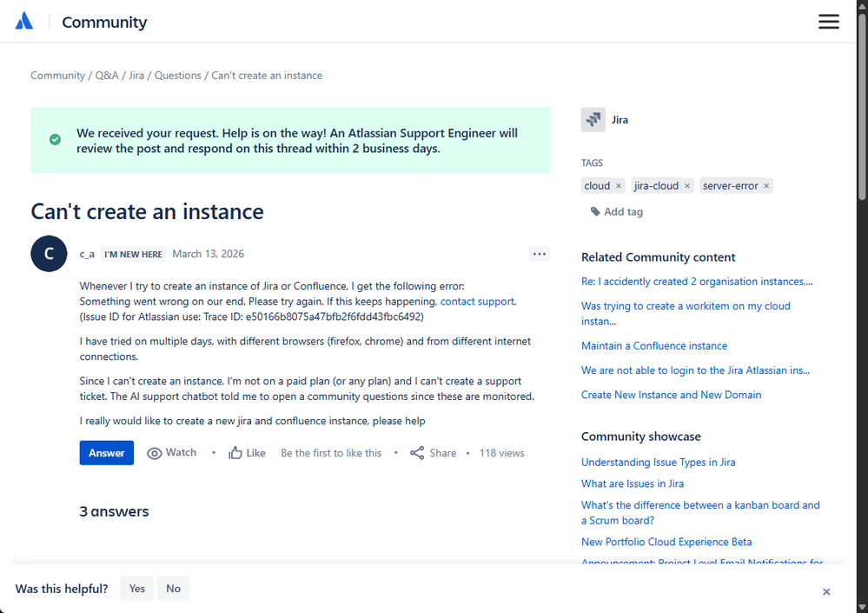Click the '118 views' count
868x613 pixels.
[x=501, y=453]
